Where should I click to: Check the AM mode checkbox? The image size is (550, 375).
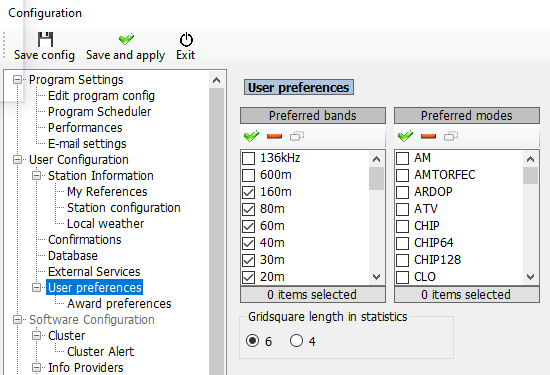[403, 158]
